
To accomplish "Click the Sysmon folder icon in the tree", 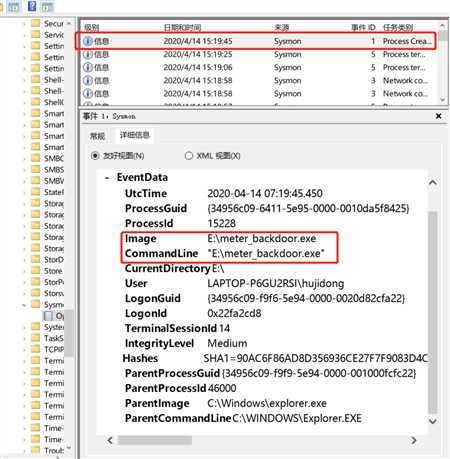I will (35, 304).
